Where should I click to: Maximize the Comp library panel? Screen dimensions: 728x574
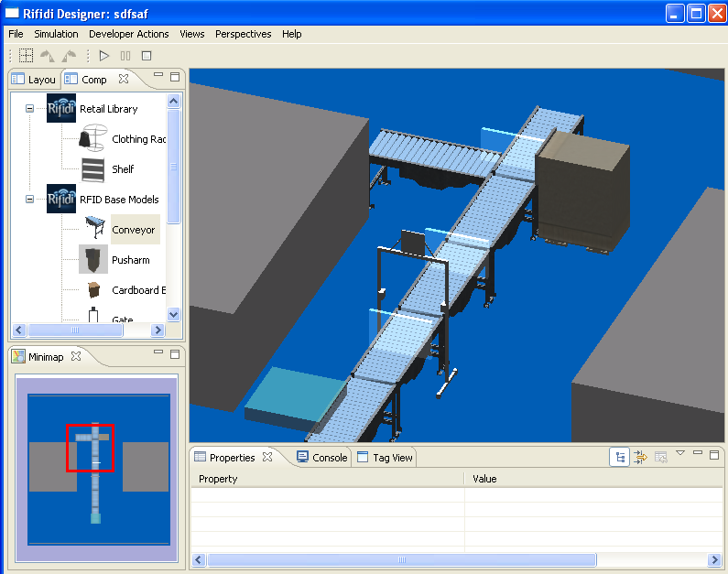click(x=175, y=77)
